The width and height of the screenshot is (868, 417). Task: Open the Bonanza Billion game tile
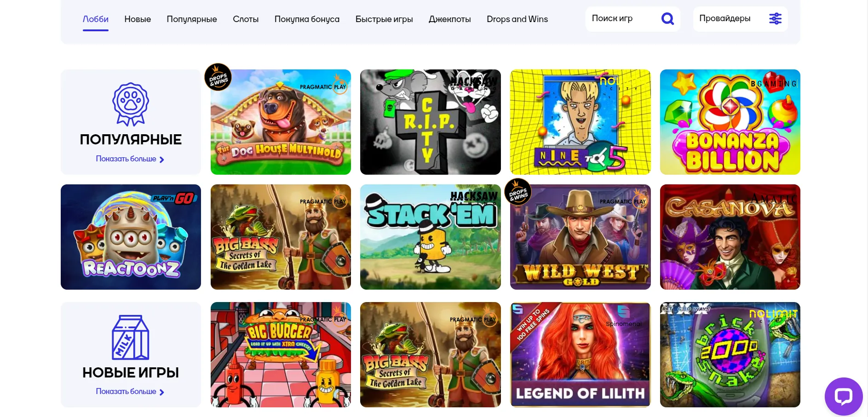pyautogui.click(x=730, y=122)
